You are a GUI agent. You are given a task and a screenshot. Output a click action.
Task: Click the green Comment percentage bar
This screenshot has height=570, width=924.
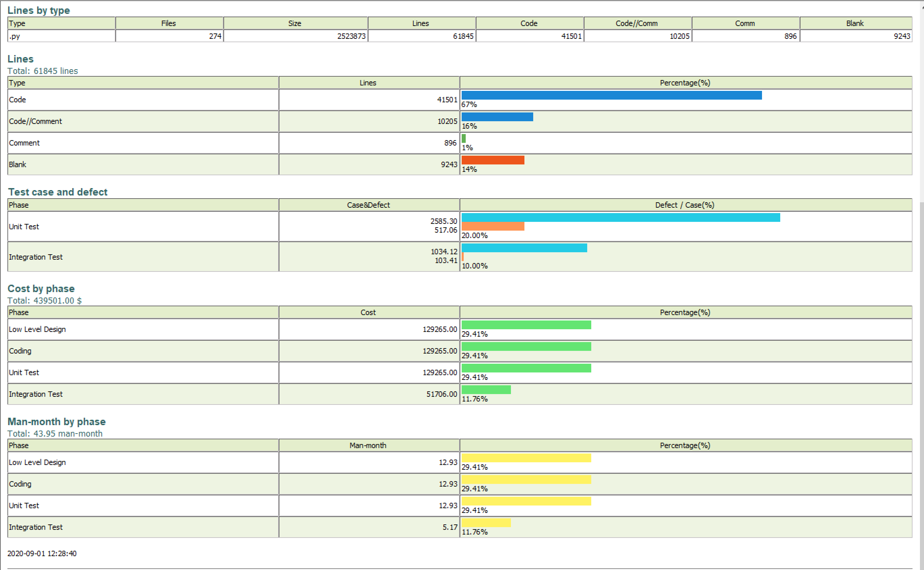tap(463, 138)
